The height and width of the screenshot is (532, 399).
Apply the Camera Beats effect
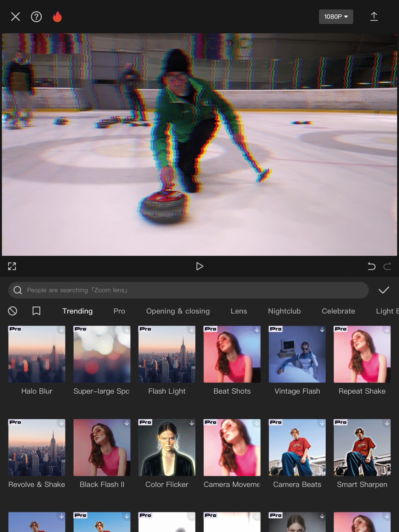pos(297,448)
